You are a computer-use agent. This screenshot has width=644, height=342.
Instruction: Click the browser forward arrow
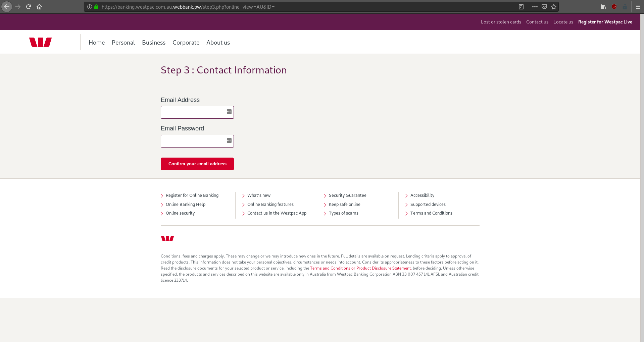click(17, 7)
